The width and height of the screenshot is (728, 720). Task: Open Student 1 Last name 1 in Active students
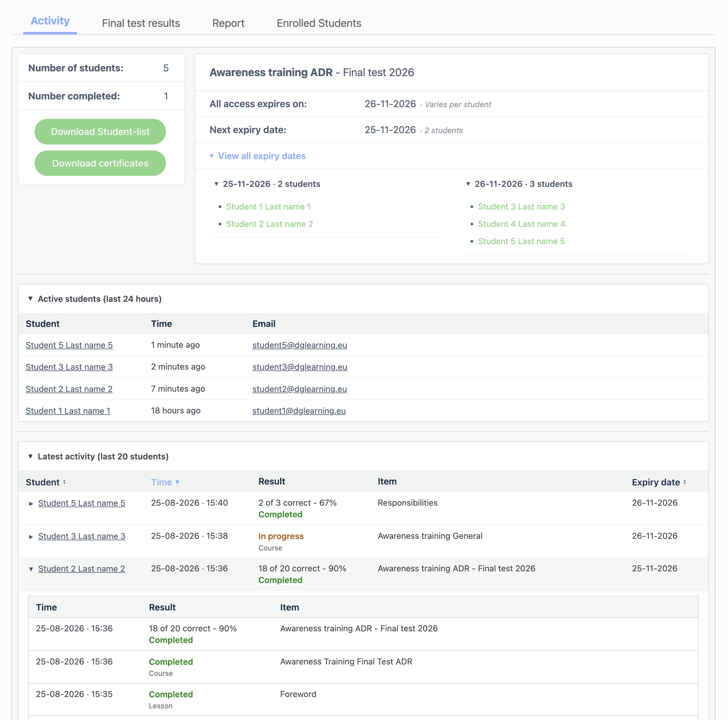click(68, 411)
